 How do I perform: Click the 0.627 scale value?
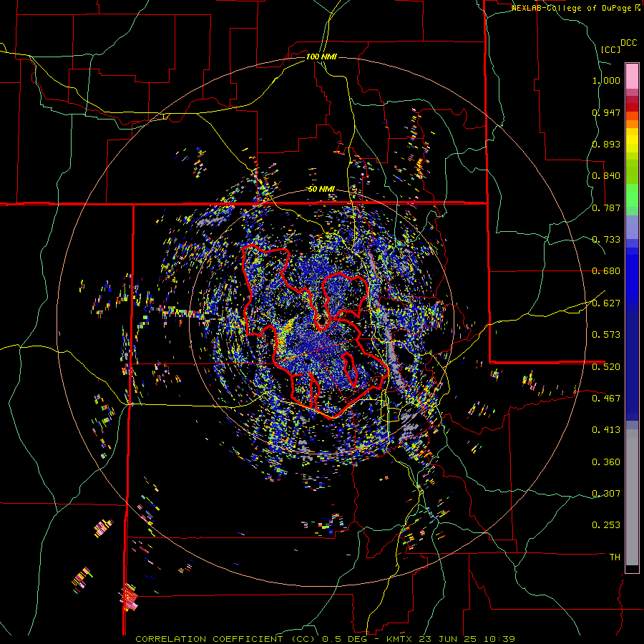tap(606, 303)
